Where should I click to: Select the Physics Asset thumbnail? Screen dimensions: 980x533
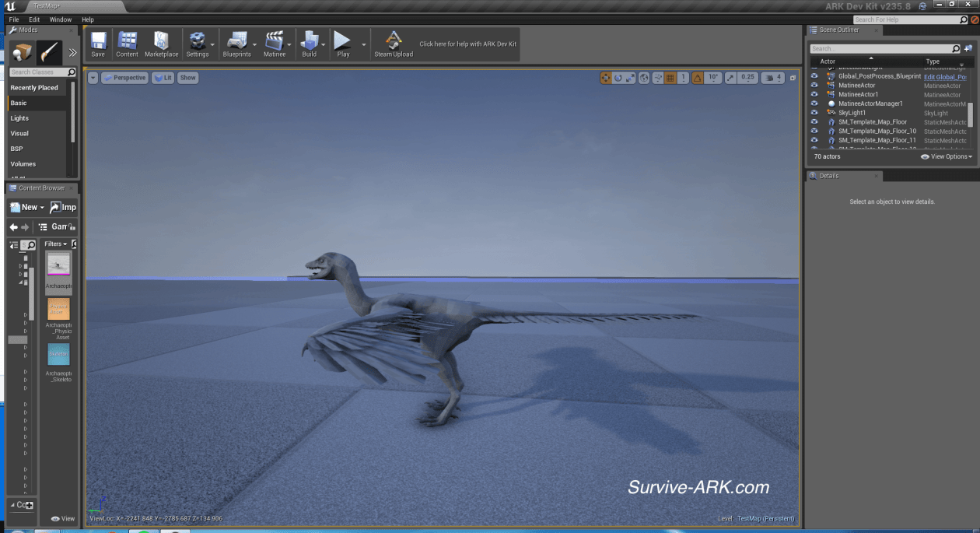tap(58, 310)
